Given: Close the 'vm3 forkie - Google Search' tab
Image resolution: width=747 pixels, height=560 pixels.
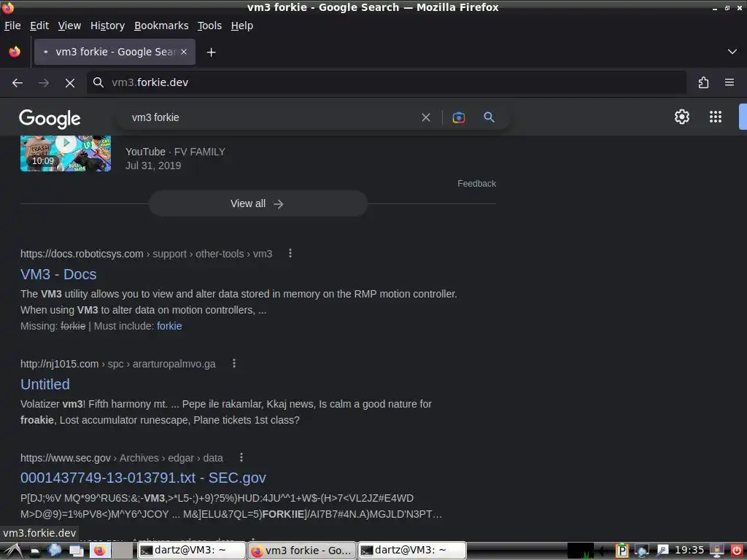Looking at the screenshot, I should (184, 52).
